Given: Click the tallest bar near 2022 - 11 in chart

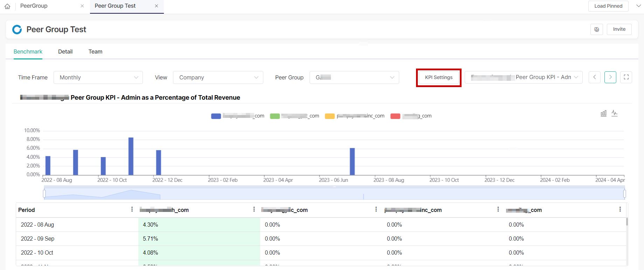Looking at the screenshot, I should coord(131,156).
